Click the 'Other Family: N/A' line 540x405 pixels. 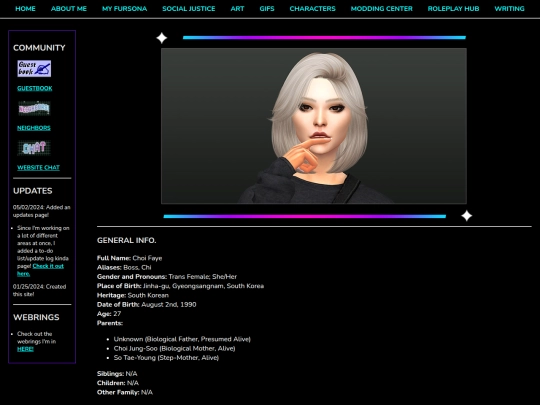coord(125,393)
